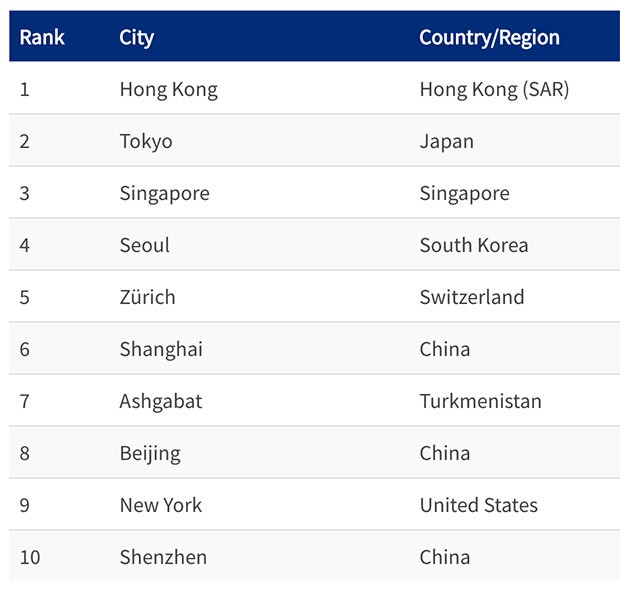Click the Zürich city cell
Viewport: 620px width, 596px height.
tap(147, 298)
